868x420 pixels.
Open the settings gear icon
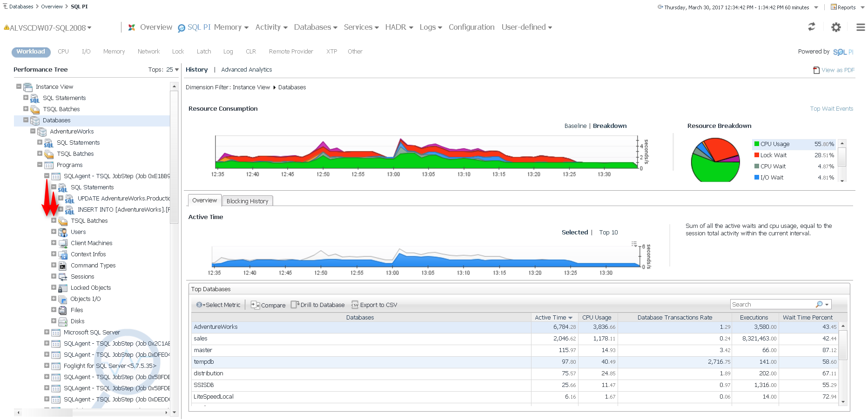tap(836, 27)
